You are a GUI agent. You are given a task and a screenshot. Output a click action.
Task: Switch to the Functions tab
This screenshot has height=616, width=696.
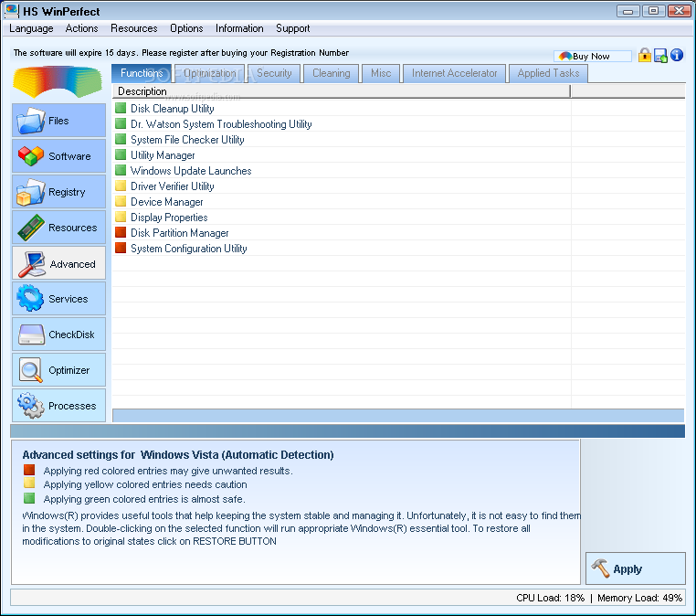(x=142, y=73)
